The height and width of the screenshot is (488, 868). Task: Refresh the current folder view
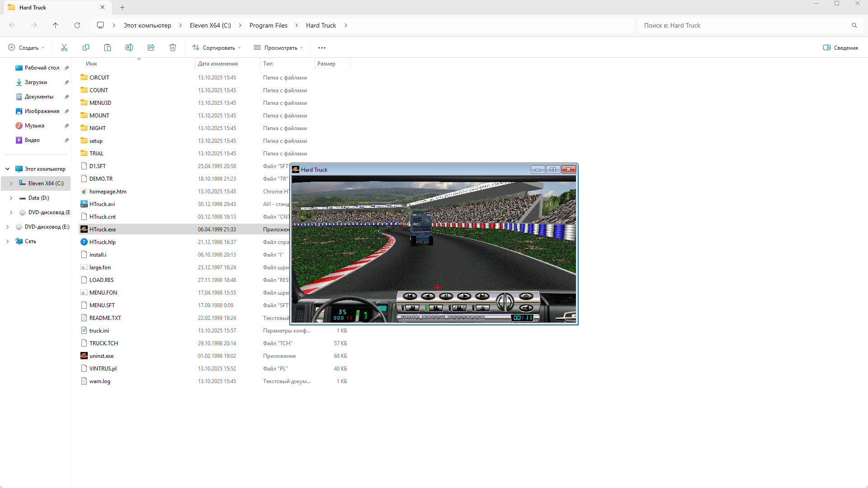point(77,25)
